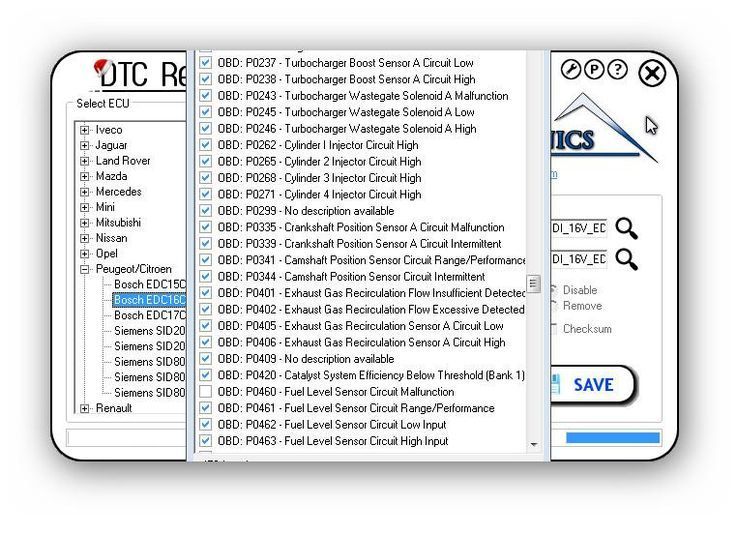Screen dimensions: 737x538
Task: Select P0461 Fuel Level Sensor Range/Performance row
Action: [356, 408]
